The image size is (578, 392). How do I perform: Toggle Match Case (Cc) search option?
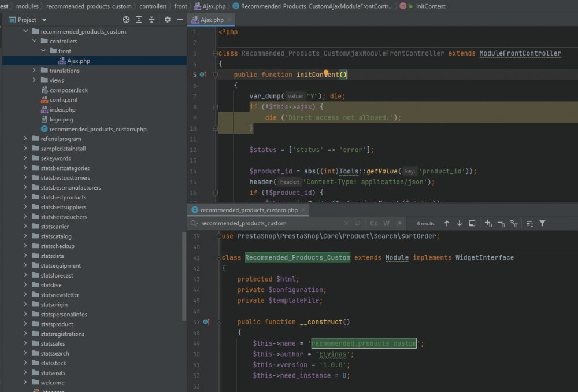(x=374, y=223)
